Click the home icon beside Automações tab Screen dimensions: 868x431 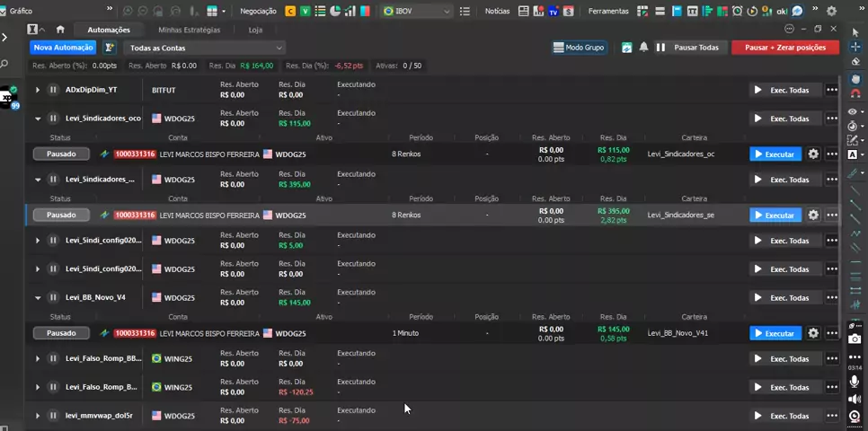[x=60, y=29]
